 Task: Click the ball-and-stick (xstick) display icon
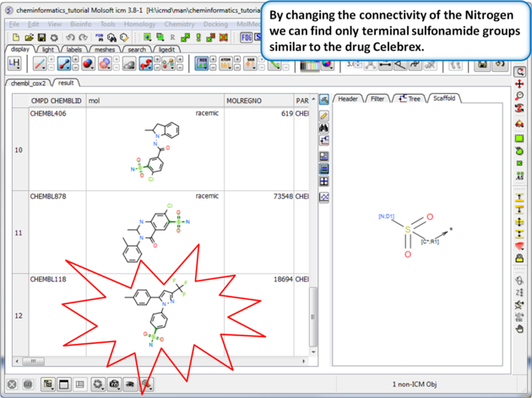[64, 64]
